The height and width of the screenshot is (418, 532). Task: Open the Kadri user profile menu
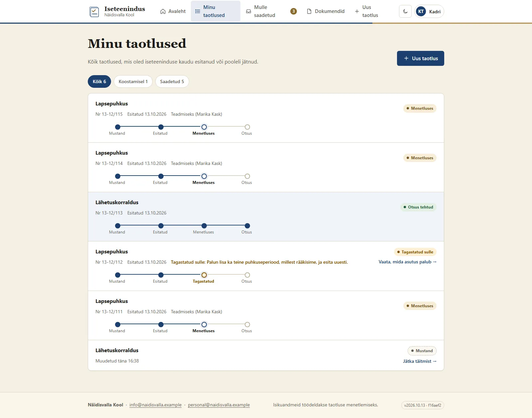[429, 11]
